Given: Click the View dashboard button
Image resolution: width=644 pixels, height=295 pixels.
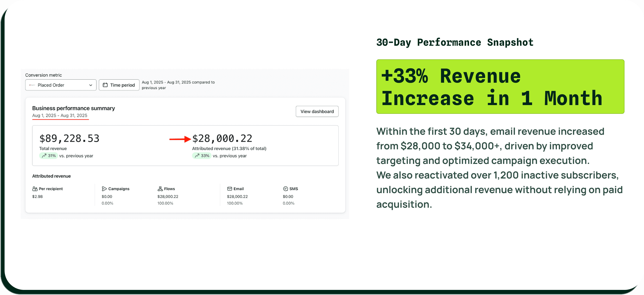Looking at the screenshot, I should click(317, 111).
